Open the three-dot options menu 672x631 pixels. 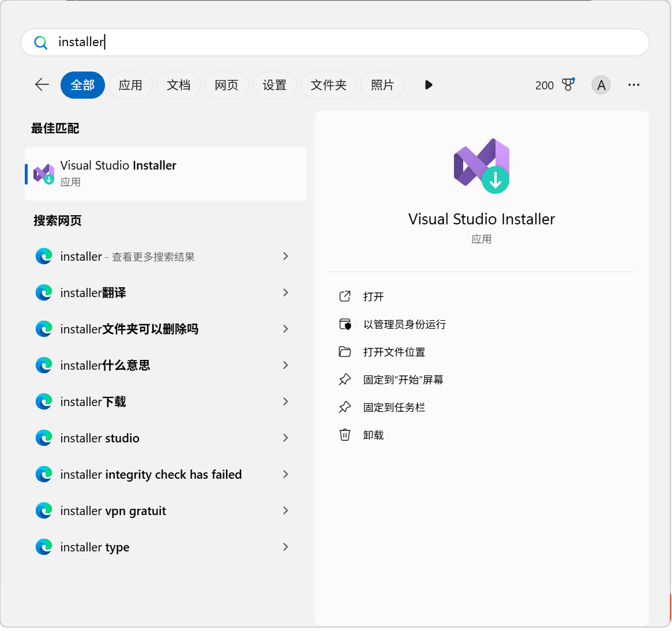(634, 85)
